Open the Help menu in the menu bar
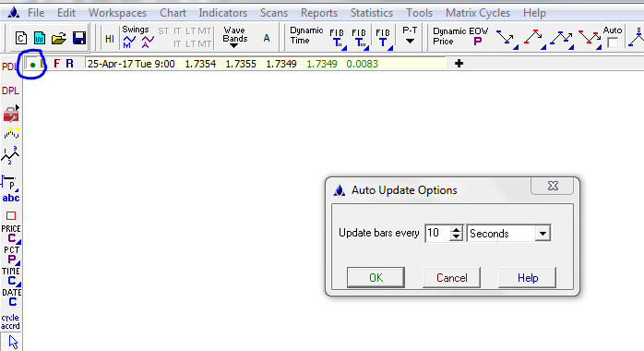The width and height of the screenshot is (644, 351). pyautogui.click(x=534, y=13)
